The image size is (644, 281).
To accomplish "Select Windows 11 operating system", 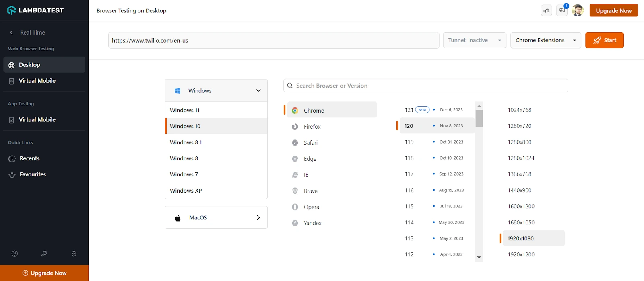I will (x=185, y=110).
